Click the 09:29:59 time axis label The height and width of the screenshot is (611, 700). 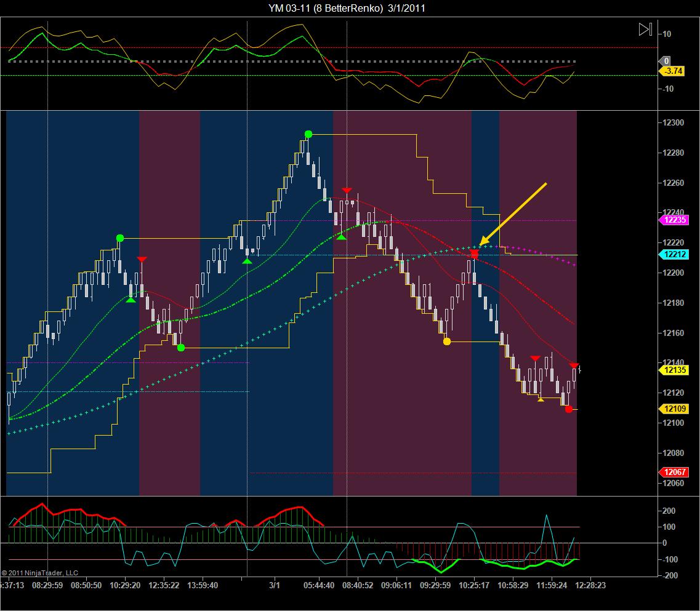[x=435, y=585]
